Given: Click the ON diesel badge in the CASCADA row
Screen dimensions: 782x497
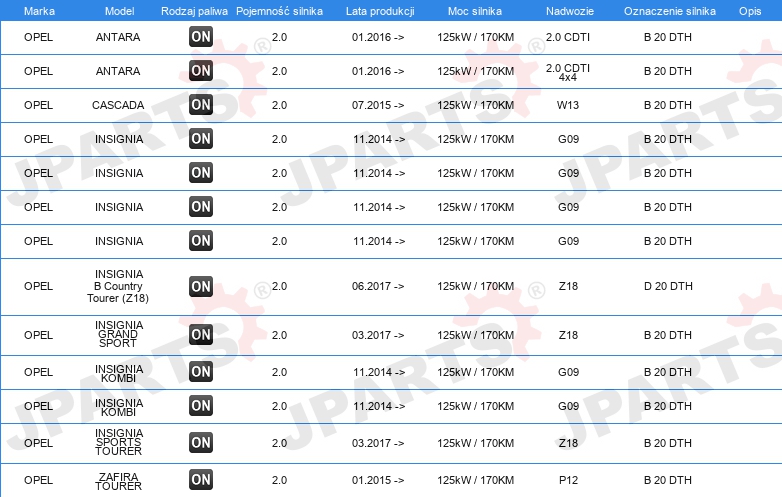Looking at the screenshot, I should pos(201,105).
